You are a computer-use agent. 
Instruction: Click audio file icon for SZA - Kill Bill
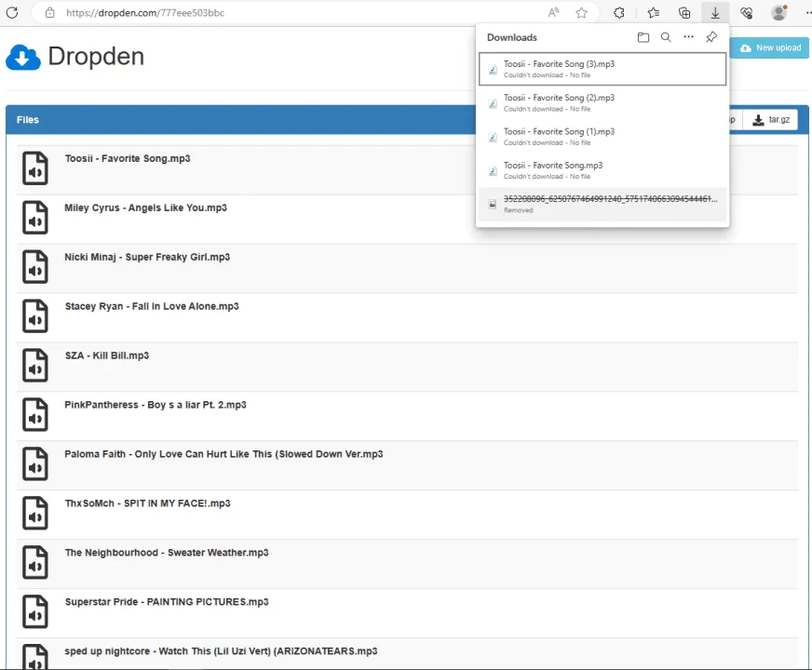coord(35,366)
